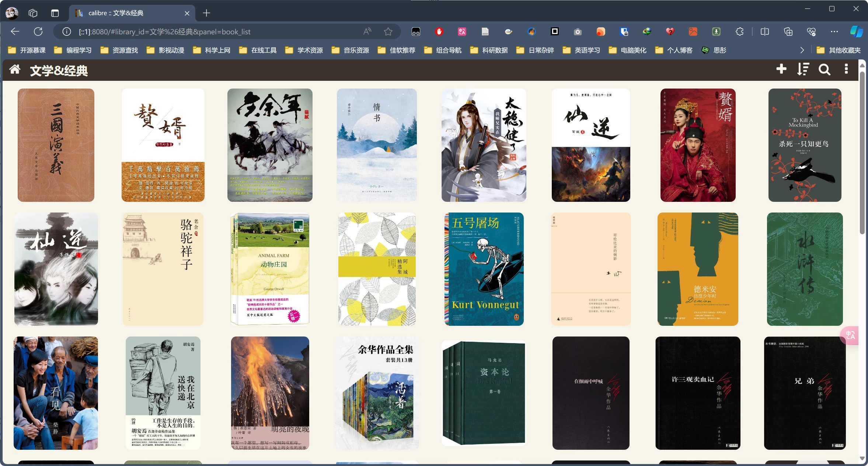This screenshot has height=466, width=868.
Task: Open the Copilot icon in toolbar
Action: point(856,32)
